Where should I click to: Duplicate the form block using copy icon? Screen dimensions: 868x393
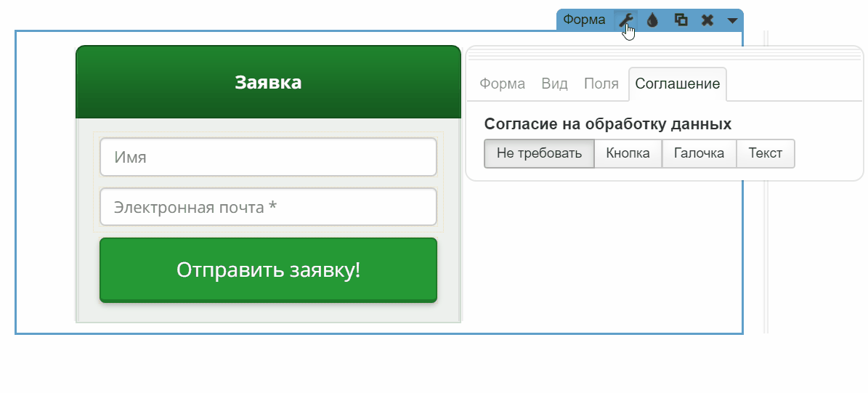[681, 20]
